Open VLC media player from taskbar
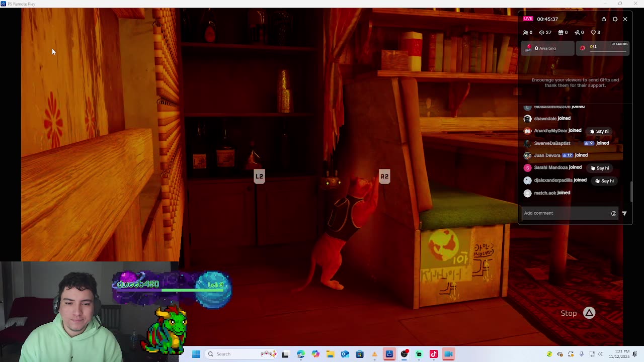644x362 pixels. pos(374,354)
